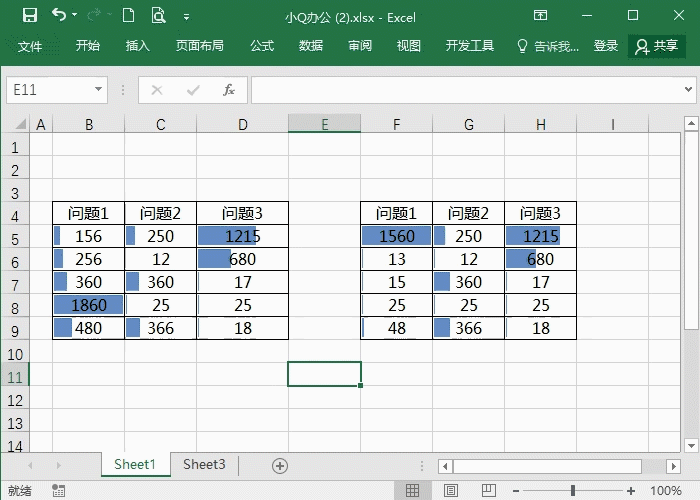Click the New Sheet plus icon
The height and width of the screenshot is (500, 700).
(279, 466)
